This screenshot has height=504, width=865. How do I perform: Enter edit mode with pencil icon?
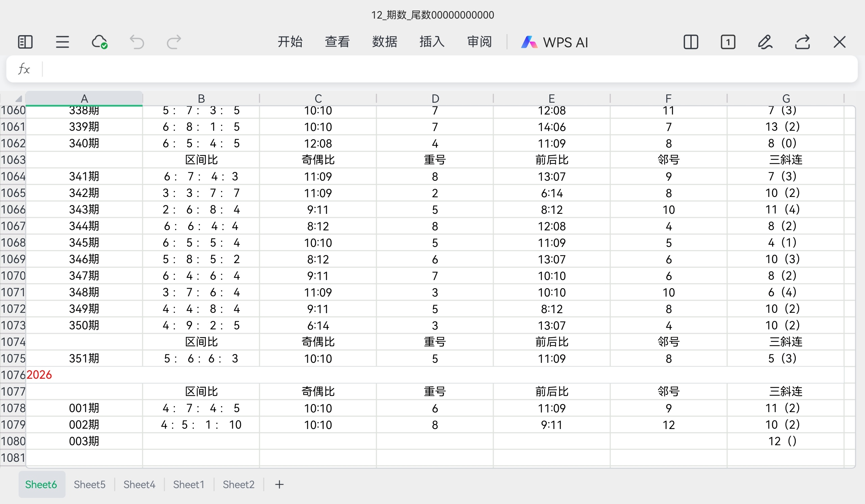765,42
